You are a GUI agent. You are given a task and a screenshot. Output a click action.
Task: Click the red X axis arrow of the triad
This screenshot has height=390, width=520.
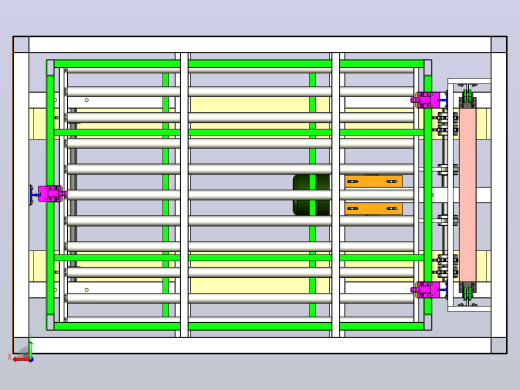[x=21, y=360]
